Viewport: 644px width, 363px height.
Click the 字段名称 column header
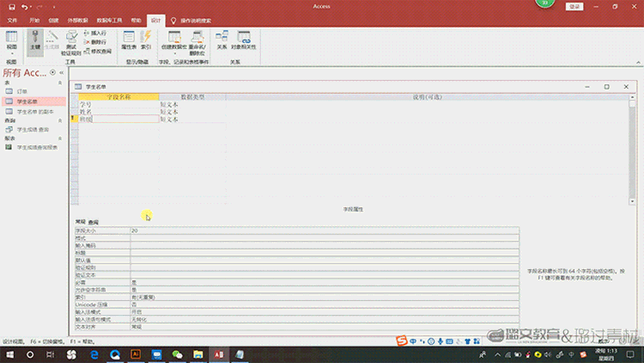119,97
